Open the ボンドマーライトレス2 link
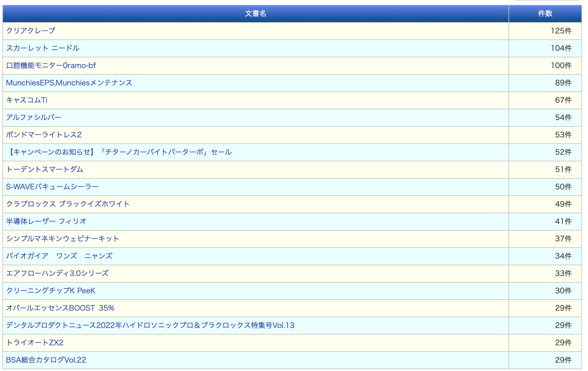588x371 pixels. click(x=44, y=135)
